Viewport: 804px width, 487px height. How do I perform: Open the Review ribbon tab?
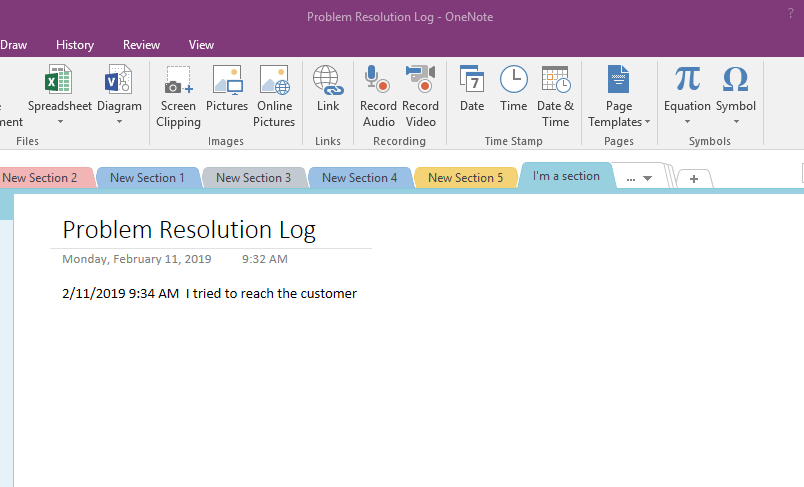141,45
